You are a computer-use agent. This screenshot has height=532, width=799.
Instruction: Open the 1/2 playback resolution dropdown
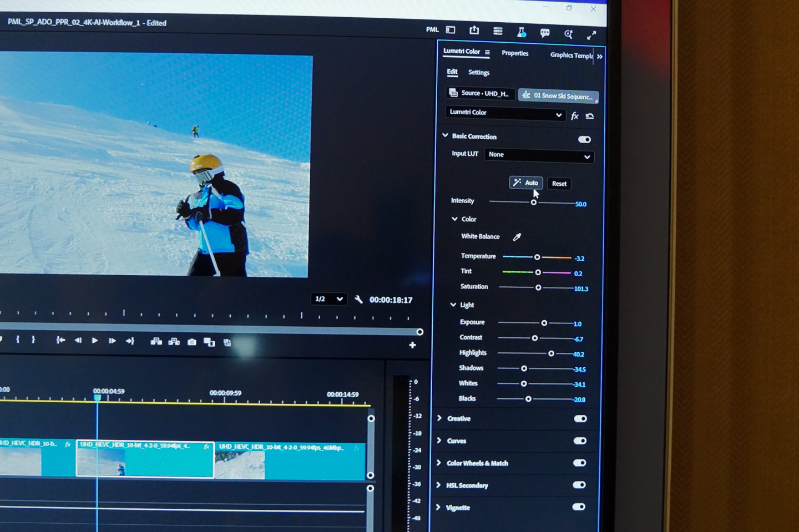[x=329, y=299]
